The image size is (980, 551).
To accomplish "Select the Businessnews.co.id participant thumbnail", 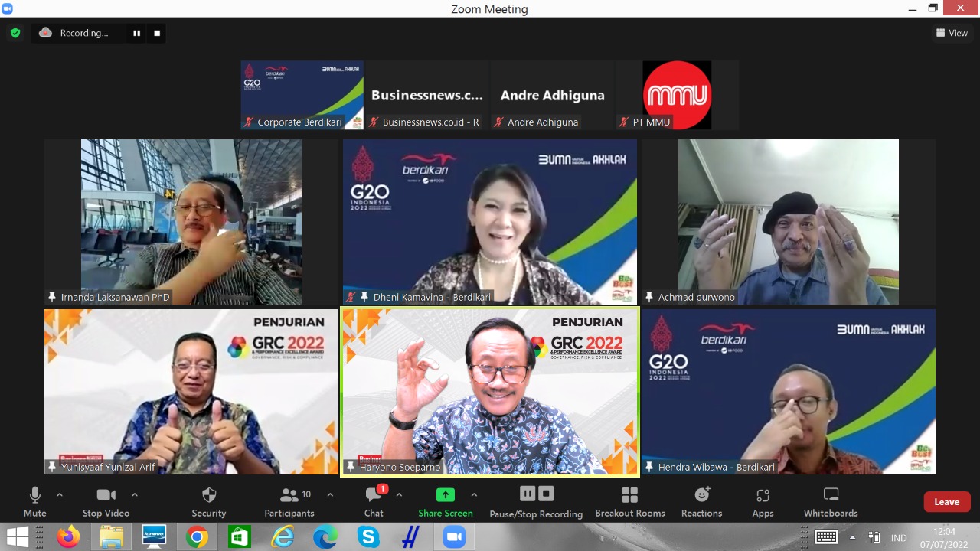I will click(x=427, y=95).
